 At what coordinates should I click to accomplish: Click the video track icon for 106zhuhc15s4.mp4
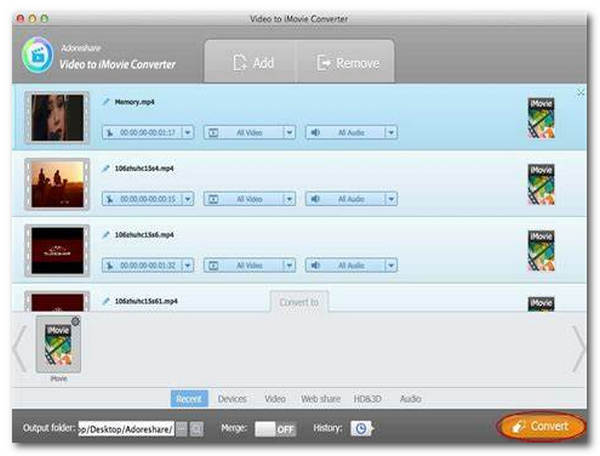pos(213,199)
